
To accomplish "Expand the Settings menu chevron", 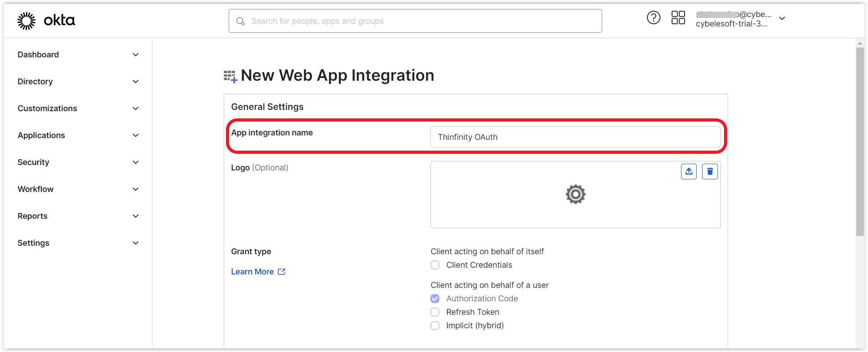I will tap(136, 243).
